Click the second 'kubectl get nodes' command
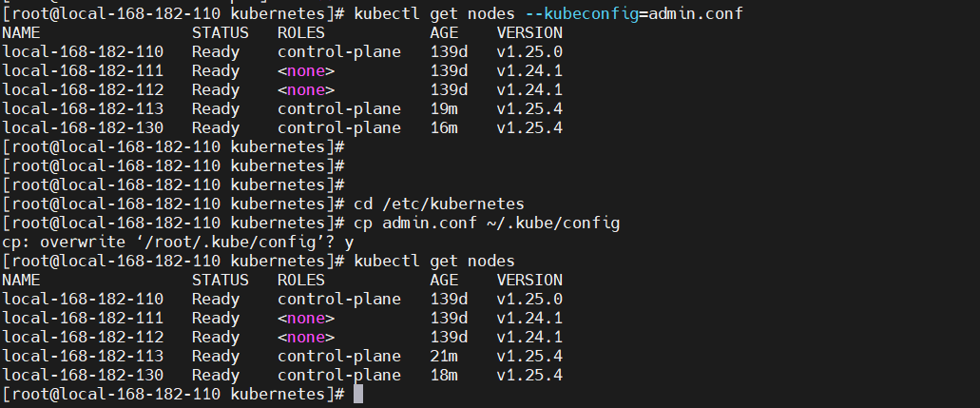The image size is (980, 408). tap(434, 261)
